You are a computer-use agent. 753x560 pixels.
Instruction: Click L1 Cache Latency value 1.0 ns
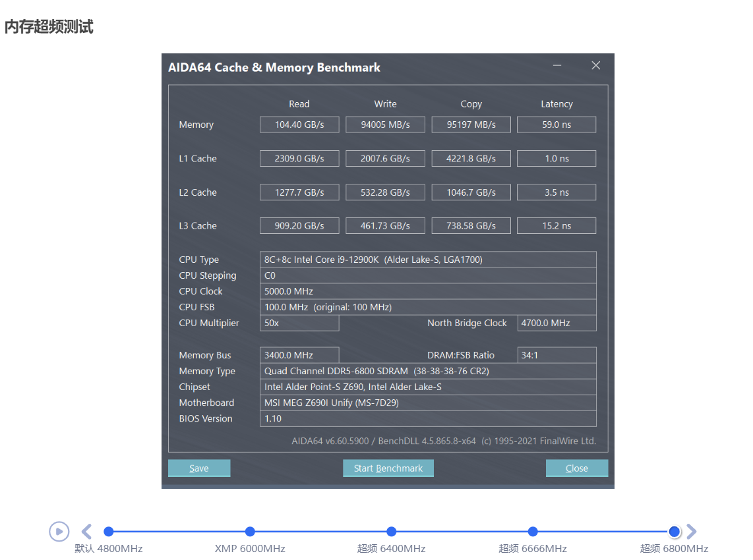click(x=557, y=158)
